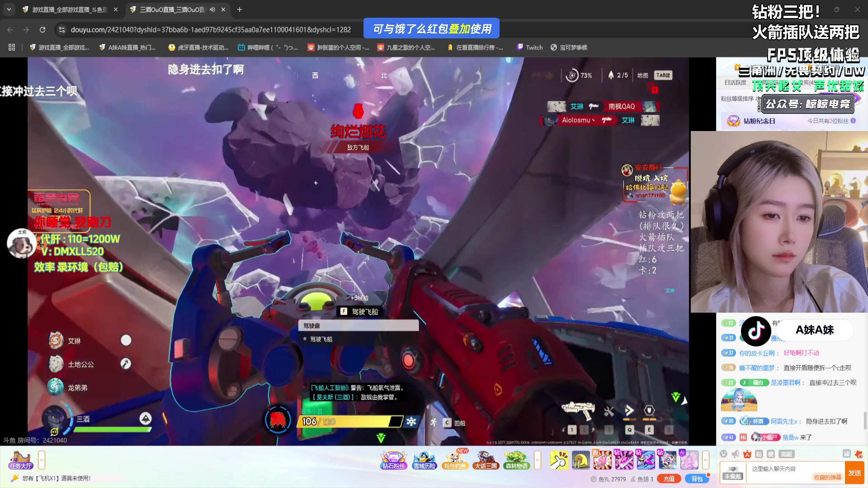Toggle the 梗 meme chat option
The image size is (868, 488).
(x=771, y=454)
